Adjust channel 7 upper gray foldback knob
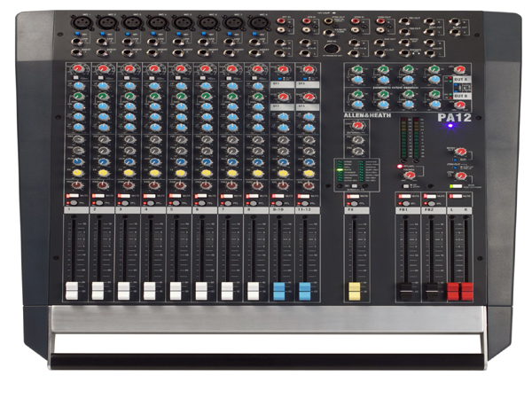The height and width of the screenshot is (399, 532). click(x=231, y=139)
